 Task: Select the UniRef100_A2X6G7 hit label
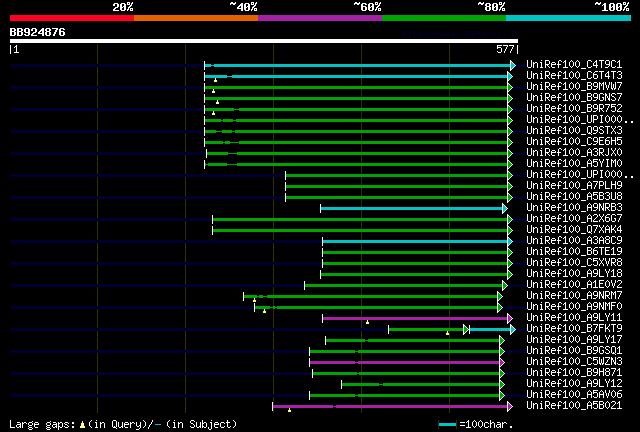pyautogui.click(x=574, y=219)
